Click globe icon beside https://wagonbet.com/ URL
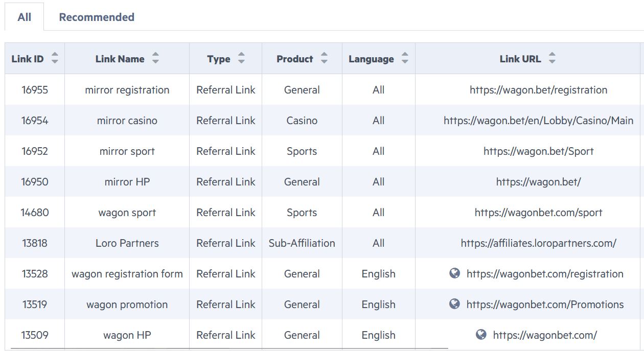Viewport: 644px width, 351px height. tap(481, 335)
